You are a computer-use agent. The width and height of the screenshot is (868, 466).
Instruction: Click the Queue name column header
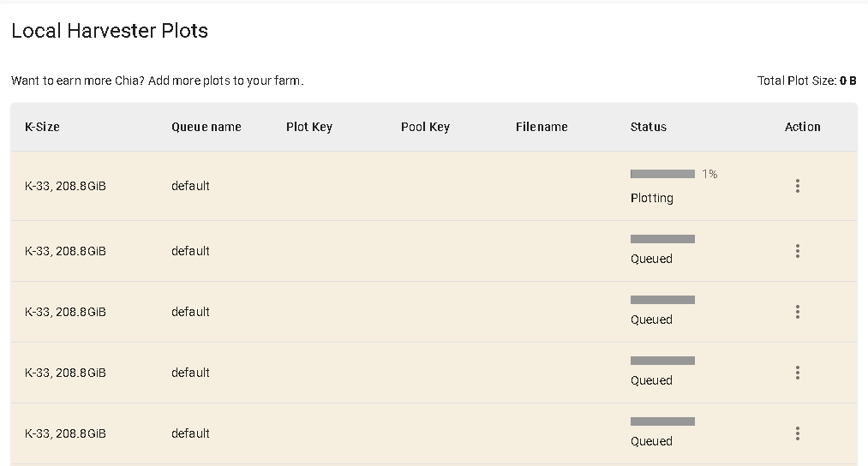point(206,127)
